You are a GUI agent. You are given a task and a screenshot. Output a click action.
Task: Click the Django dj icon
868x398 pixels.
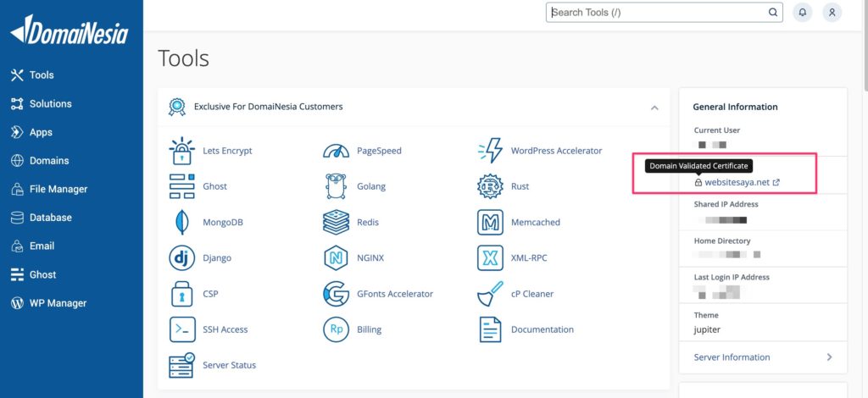pos(181,258)
